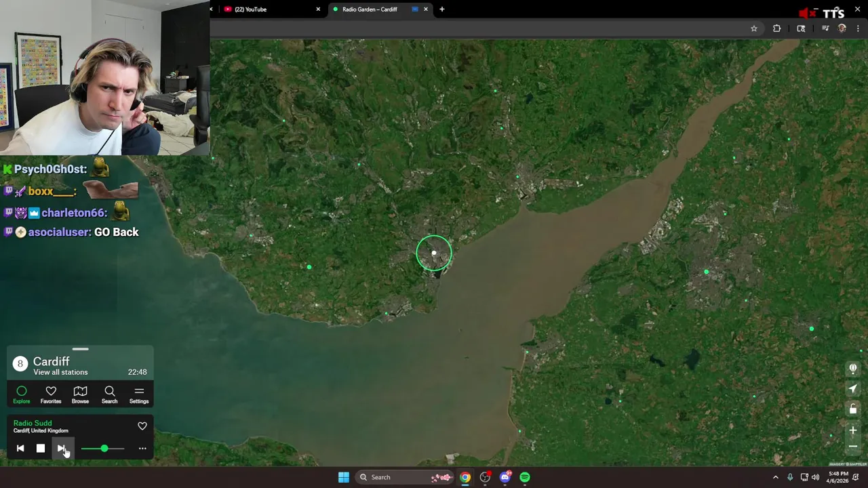Bookmark this page with the star icon
The height and width of the screenshot is (488, 868).
click(753, 28)
